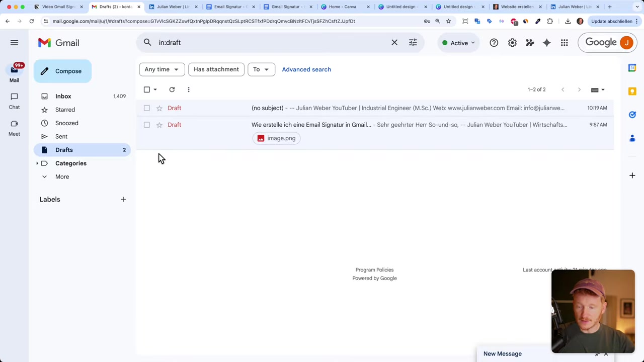Open the Gemini sparkle icon
This screenshot has height=362, width=644.
click(x=546, y=43)
